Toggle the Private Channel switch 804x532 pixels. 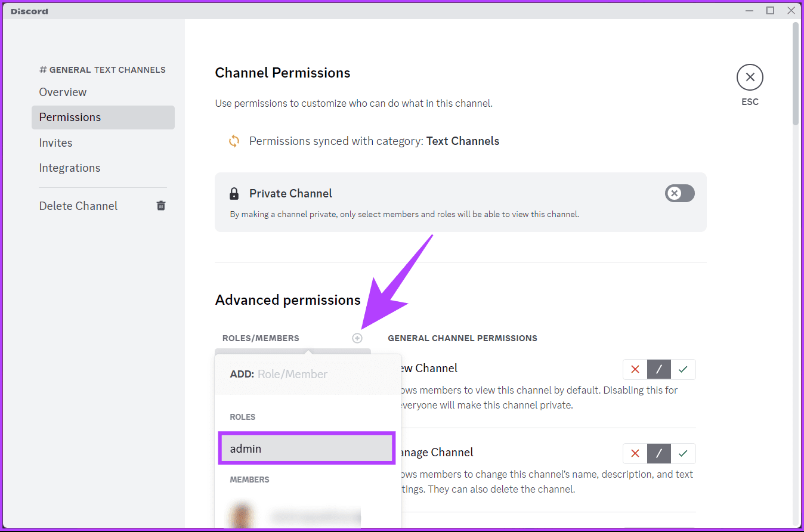click(679, 193)
